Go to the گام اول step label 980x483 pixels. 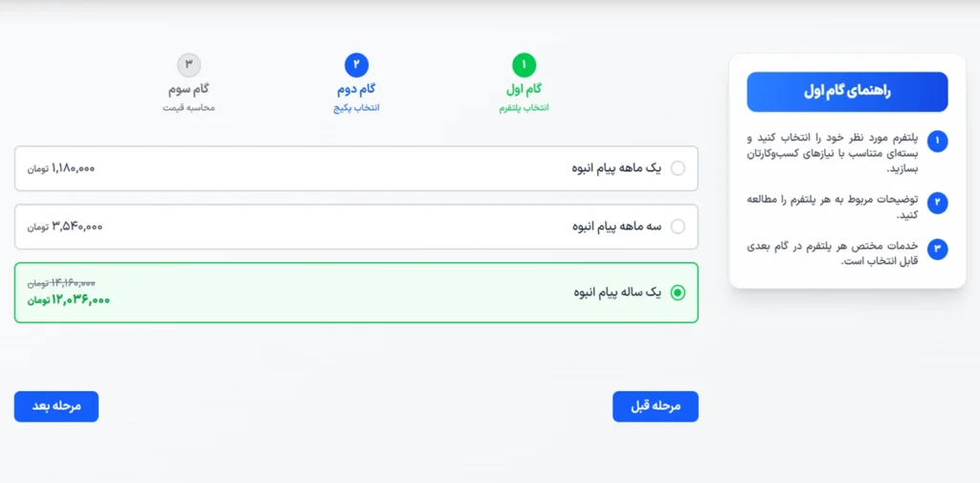click(x=523, y=89)
